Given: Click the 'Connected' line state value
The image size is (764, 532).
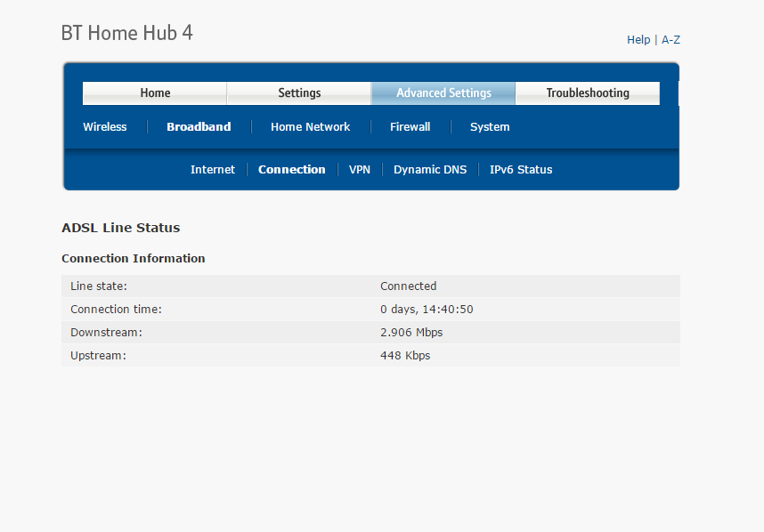Looking at the screenshot, I should pos(409,286).
